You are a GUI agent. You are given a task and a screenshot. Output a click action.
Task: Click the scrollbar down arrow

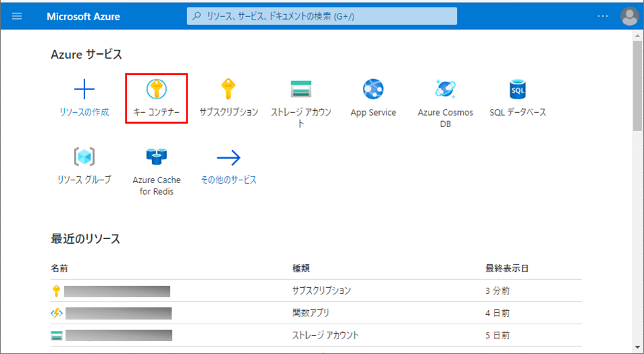(637, 347)
